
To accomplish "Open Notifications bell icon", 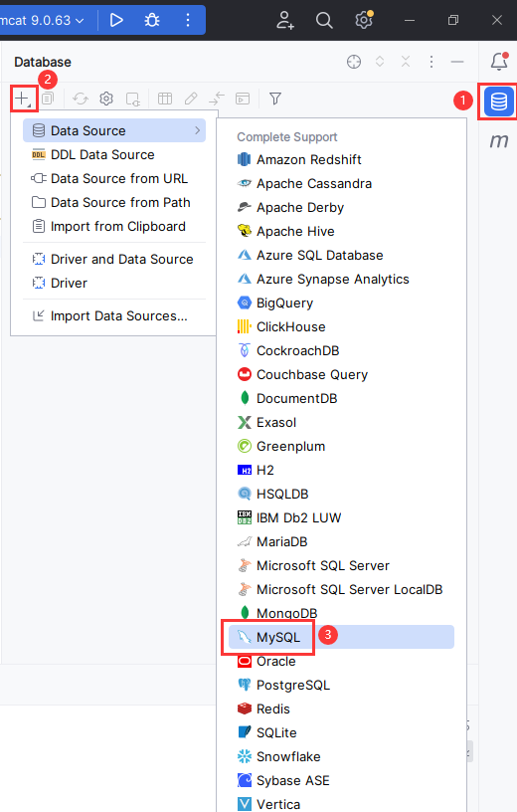I will (x=499, y=61).
